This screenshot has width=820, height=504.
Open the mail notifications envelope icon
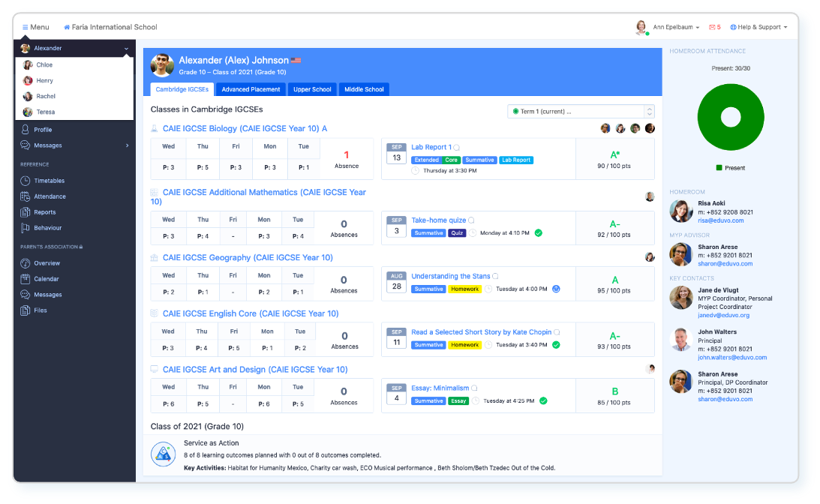(712, 28)
